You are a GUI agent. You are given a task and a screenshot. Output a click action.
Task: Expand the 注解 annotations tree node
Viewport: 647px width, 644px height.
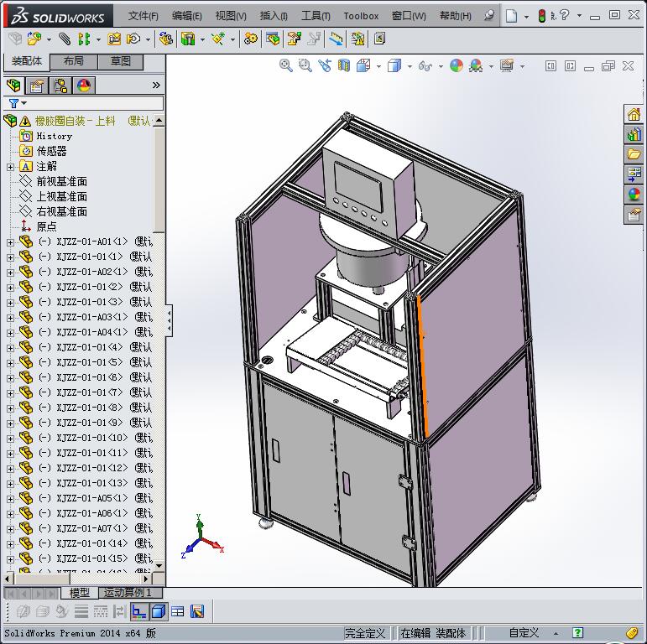click(x=10, y=167)
